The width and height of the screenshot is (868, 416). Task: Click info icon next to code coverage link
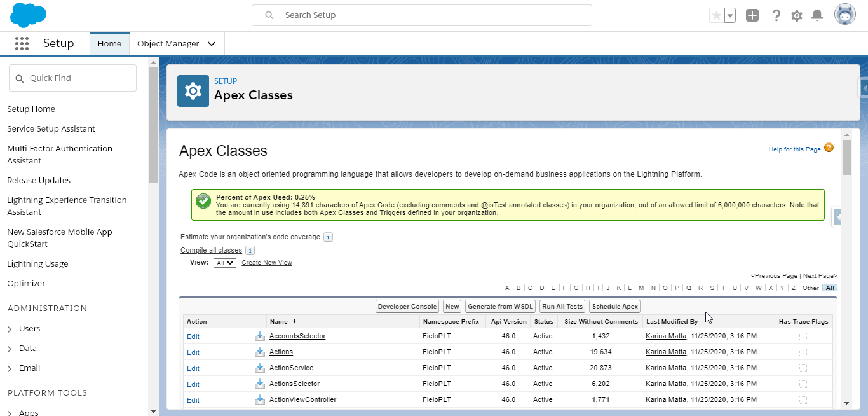click(x=328, y=237)
